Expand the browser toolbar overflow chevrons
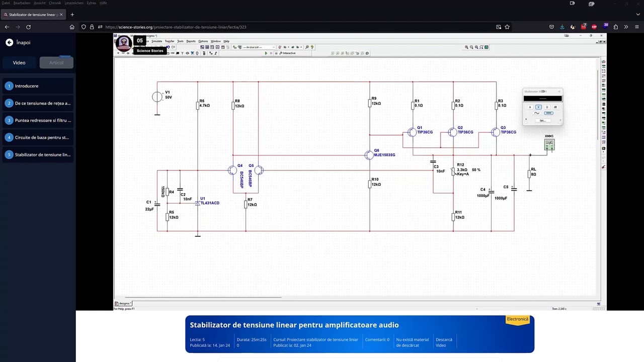Viewport: 644px width, 362px height. (626, 27)
